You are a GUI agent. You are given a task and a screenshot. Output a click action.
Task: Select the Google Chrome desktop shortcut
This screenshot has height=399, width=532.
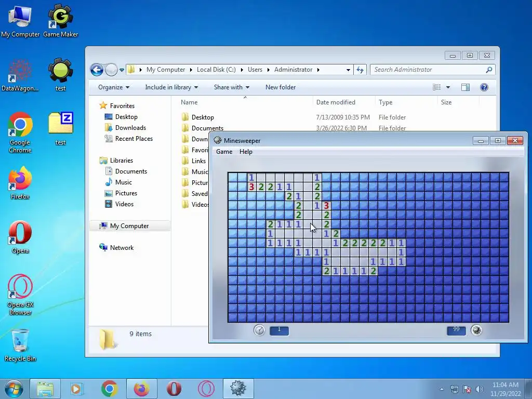pos(20,132)
